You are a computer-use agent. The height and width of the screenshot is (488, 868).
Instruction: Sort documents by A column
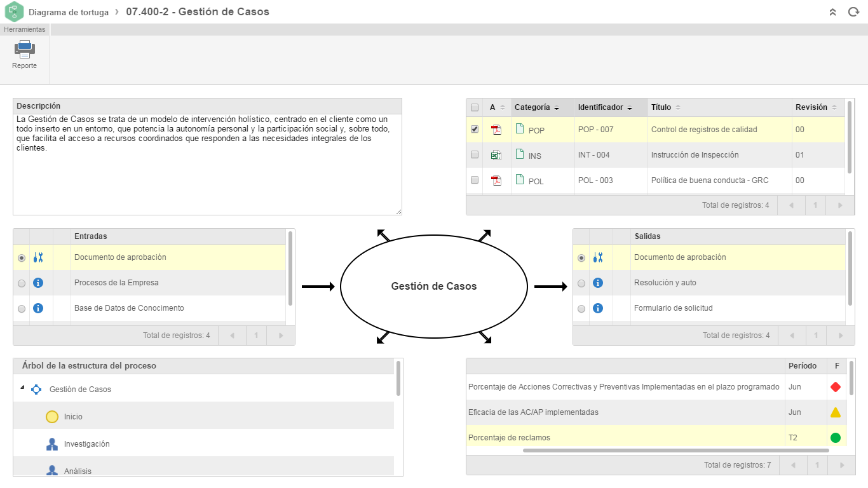[x=498, y=107]
